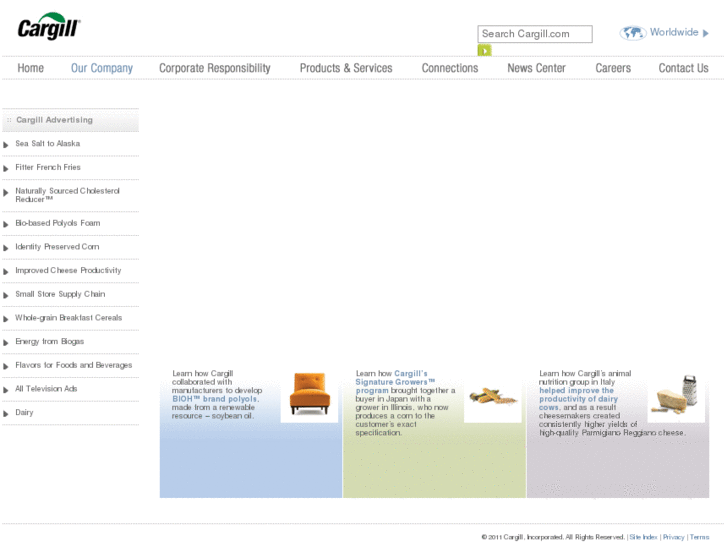Click arrow beside Small Store Supply Chain
This screenshot has width=727, height=545.
pos(6,295)
